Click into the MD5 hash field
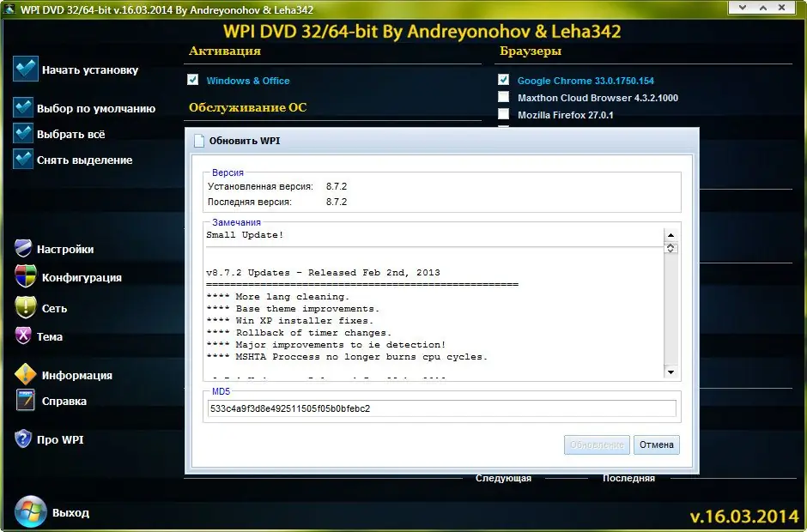 [x=442, y=408]
